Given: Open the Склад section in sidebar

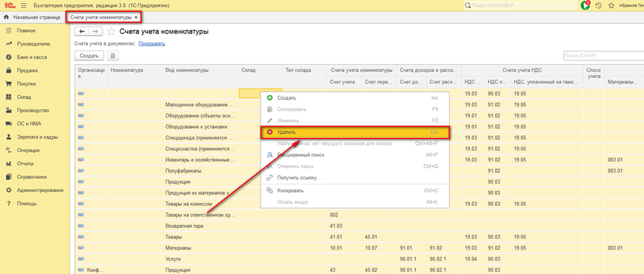Looking at the screenshot, I should pos(24,97).
